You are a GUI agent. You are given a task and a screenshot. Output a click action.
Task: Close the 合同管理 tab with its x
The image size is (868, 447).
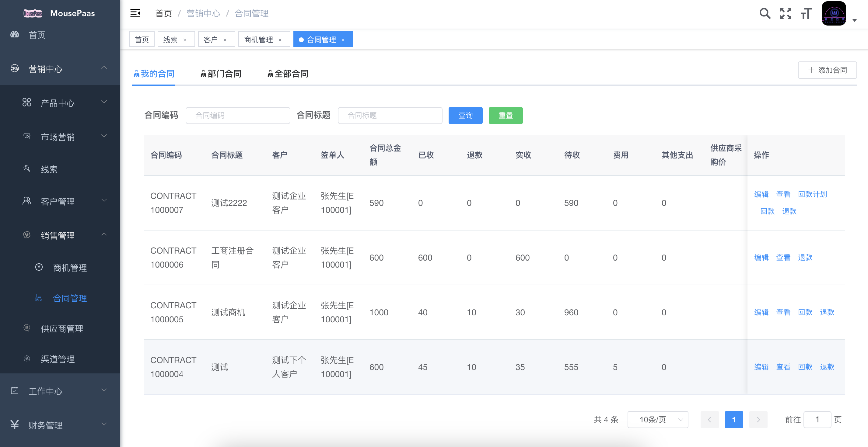343,40
